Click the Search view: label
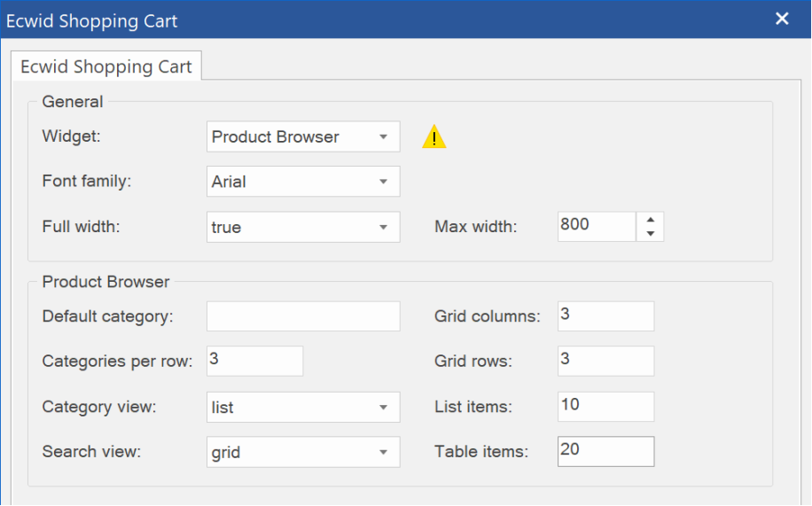Image resolution: width=812 pixels, height=506 pixels. click(x=91, y=452)
